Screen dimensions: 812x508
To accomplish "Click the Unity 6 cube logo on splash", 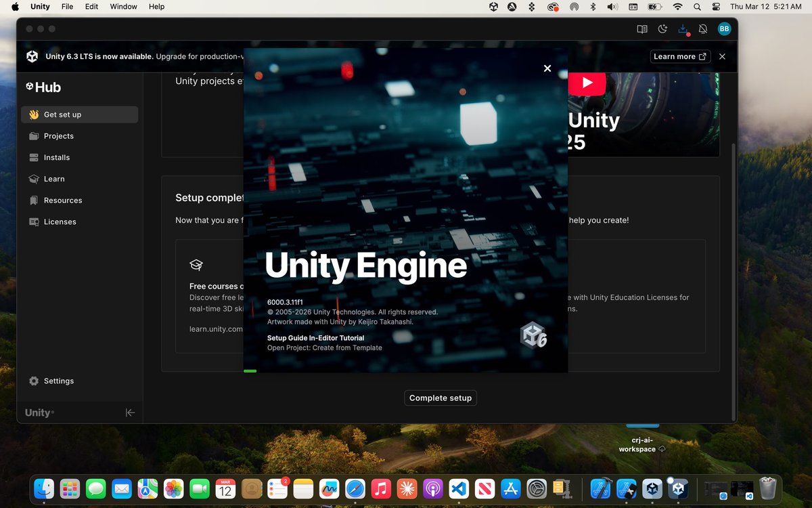I will point(533,335).
